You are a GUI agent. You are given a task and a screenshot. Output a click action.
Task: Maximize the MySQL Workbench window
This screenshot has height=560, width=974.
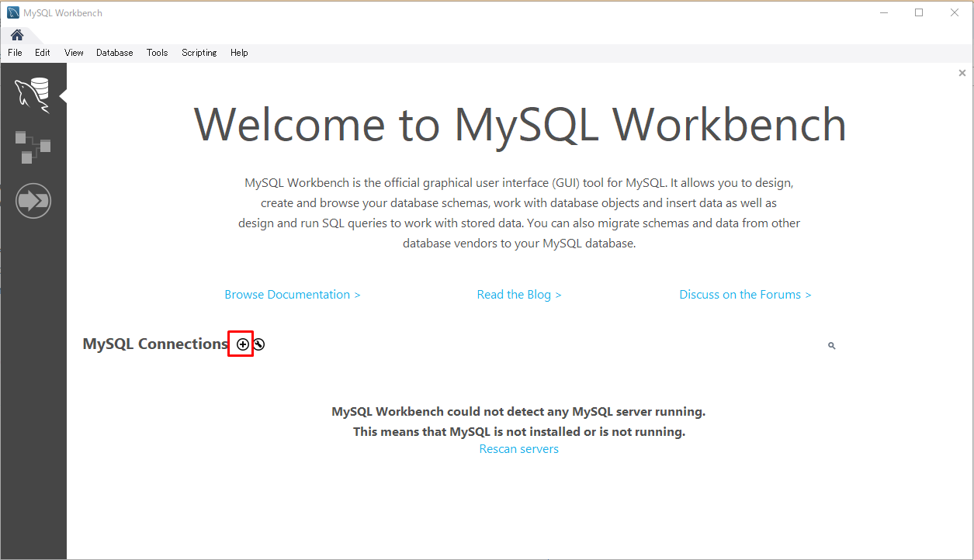919,12
